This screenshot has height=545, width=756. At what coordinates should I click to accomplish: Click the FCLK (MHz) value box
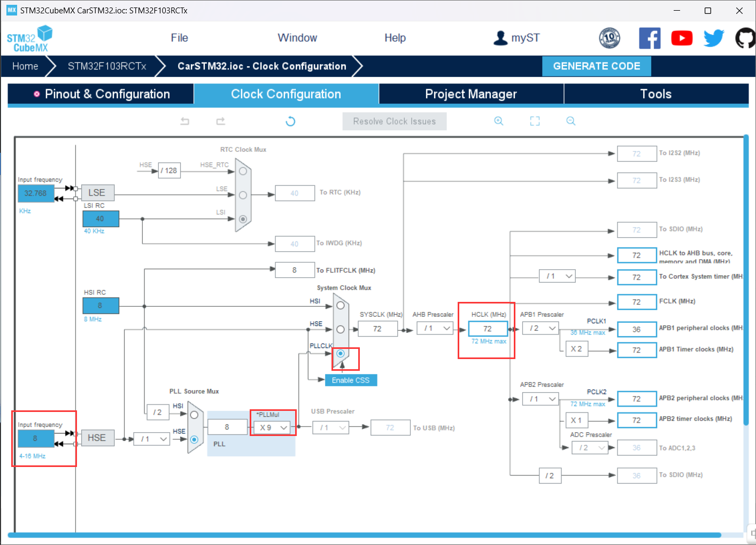pyautogui.click(x=637, y=302)
